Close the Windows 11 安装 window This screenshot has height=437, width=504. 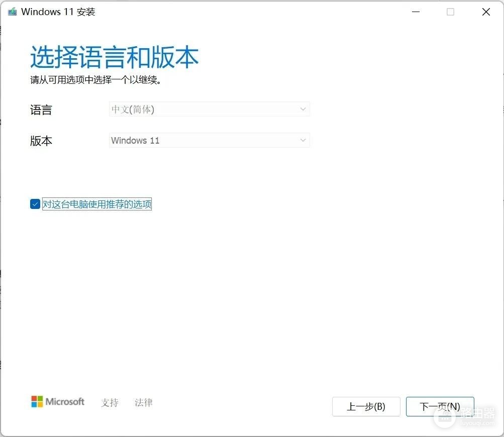486,12
